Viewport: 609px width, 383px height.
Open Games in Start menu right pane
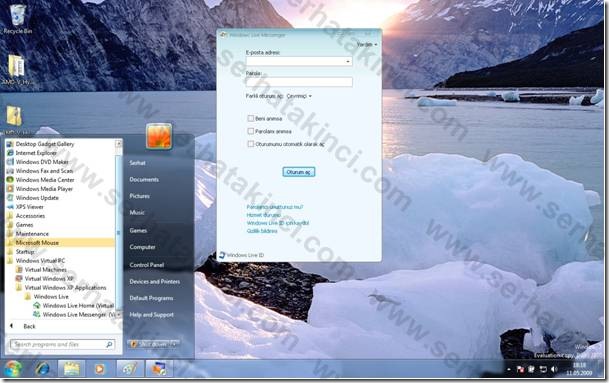[x=138, y=230]
